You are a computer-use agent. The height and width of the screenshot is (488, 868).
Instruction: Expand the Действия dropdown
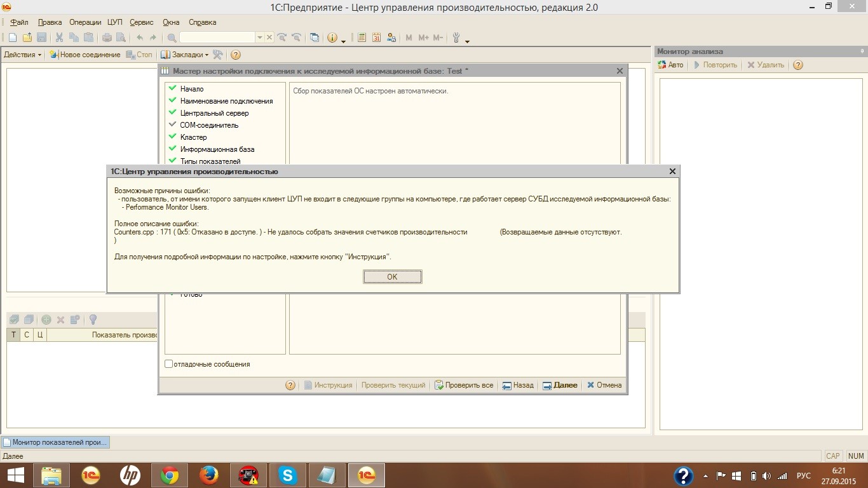click(x=22, y=55)
